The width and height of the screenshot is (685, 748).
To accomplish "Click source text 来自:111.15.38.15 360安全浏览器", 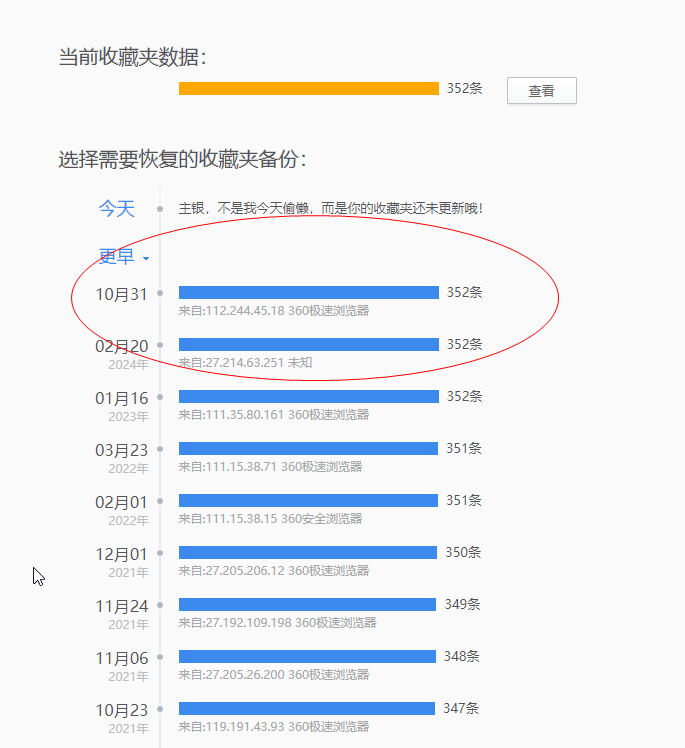I will click(270, 519).
